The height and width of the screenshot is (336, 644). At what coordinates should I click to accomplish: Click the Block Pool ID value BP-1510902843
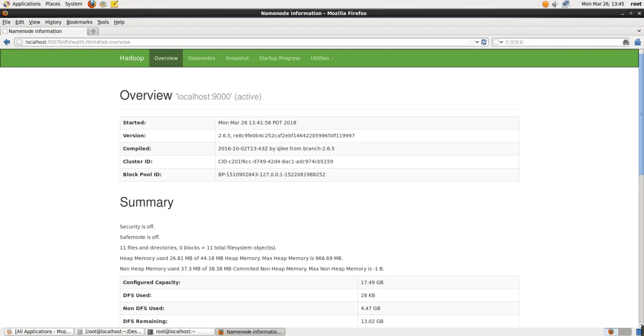coord(272,175)
